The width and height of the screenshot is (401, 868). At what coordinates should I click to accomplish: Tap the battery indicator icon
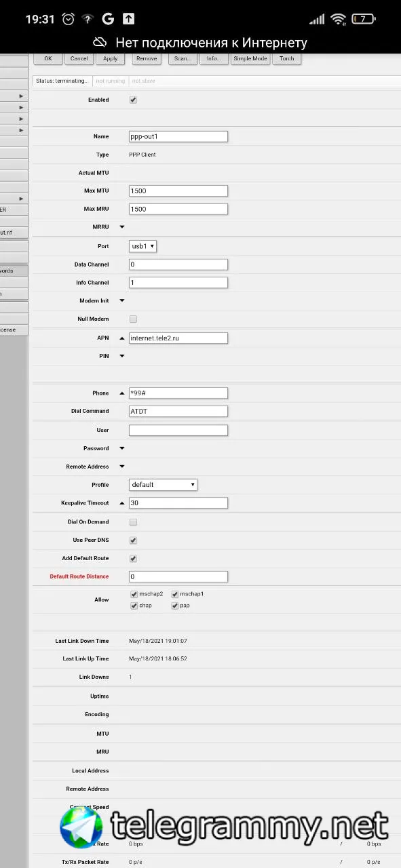click(x=364, y=19)
